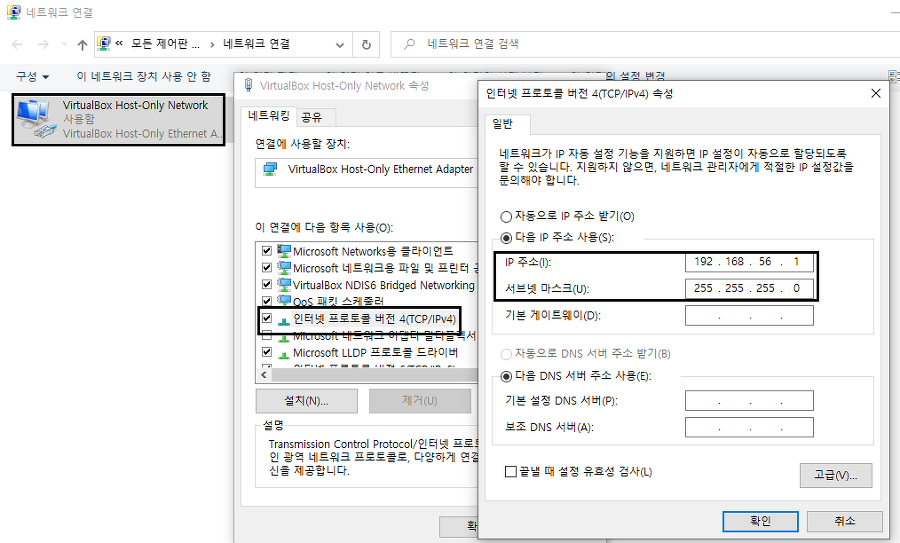This screenshot has height=543, width=900.
Task: Click Microsoft Networks client item icon
Action: (284, 251)
